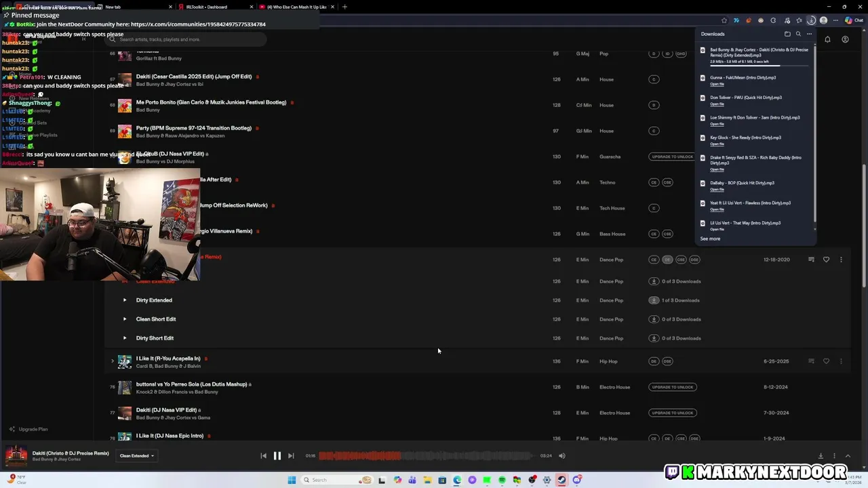
Task: Download the current track from the player bar
Action: [x=821, y=455]
